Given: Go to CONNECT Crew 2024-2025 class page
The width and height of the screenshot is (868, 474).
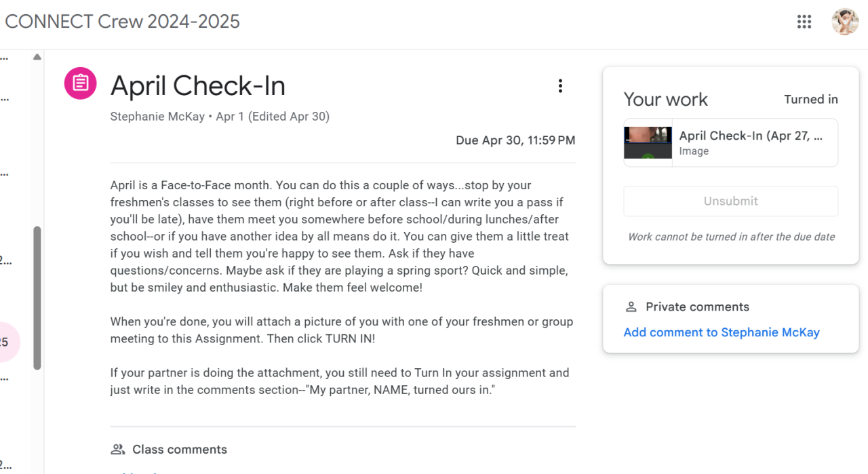Looking at the screenshot, I should tap(122, 22).
